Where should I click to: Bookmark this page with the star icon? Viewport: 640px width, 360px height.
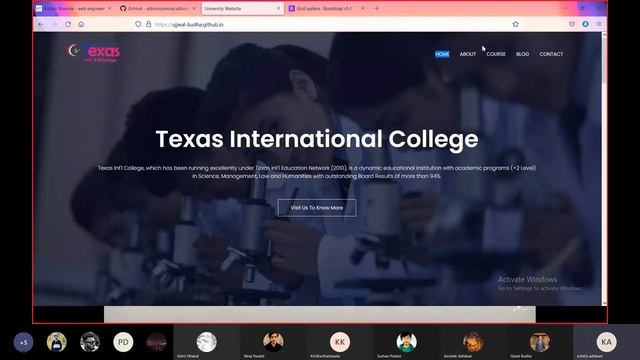pyautogui.click(x=516, y=24)
